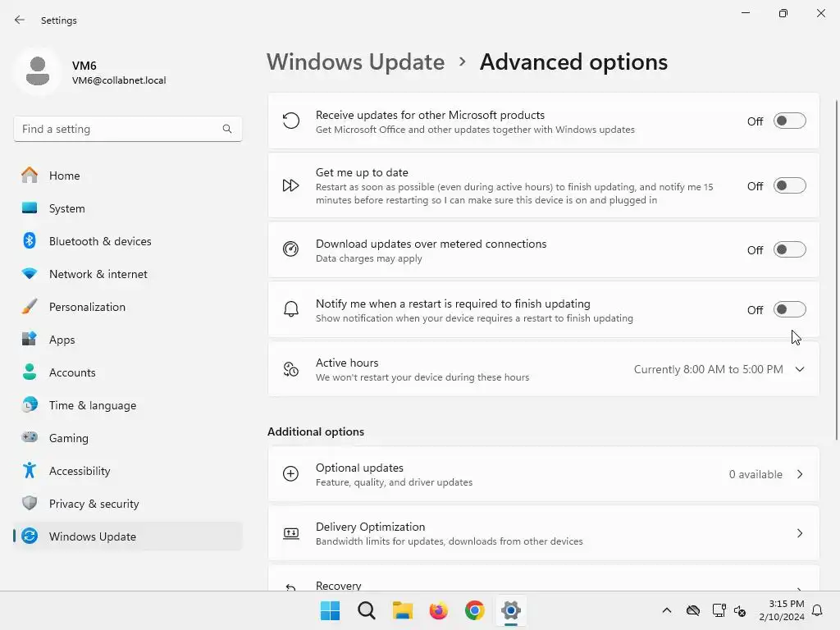
Task: Click the plus-circle icon beside Optional updates
Action: point(291,473)
